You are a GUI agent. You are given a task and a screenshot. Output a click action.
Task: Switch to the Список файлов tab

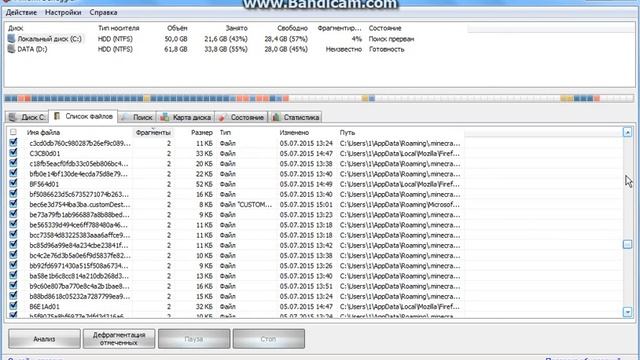click(x=83, y=116)
